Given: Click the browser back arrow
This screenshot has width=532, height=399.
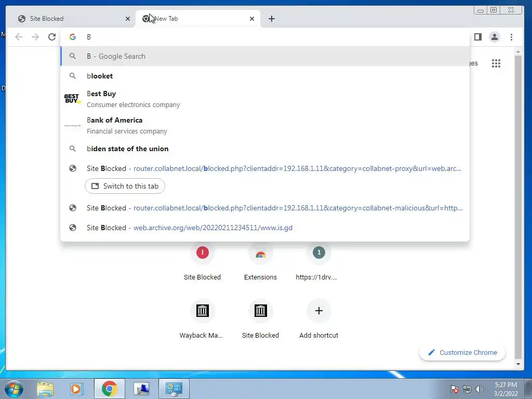Looking at the screenshot, I should point(19,37).
